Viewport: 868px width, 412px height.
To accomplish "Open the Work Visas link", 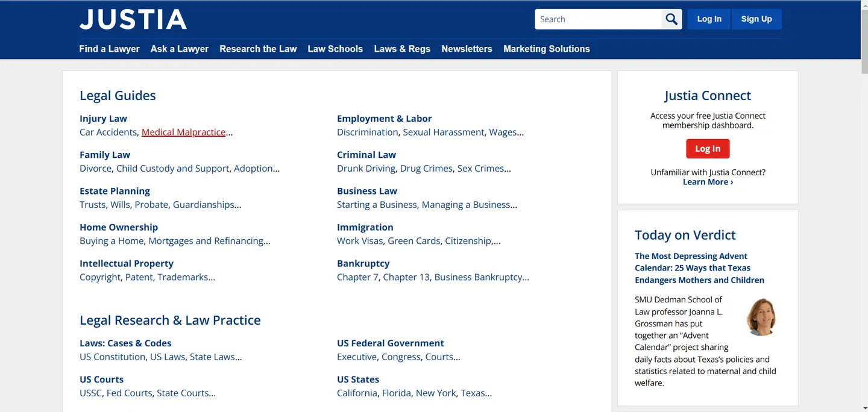I will tap(360, 240).
